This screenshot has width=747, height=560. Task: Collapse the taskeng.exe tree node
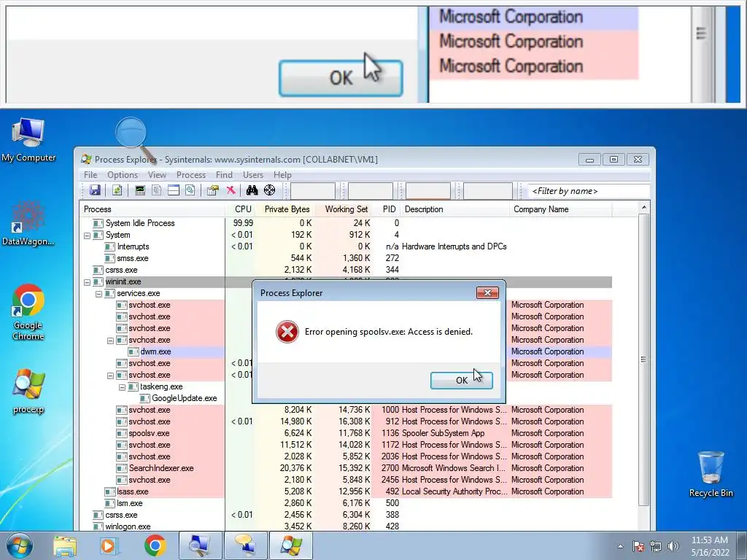(x=122, y=387)
